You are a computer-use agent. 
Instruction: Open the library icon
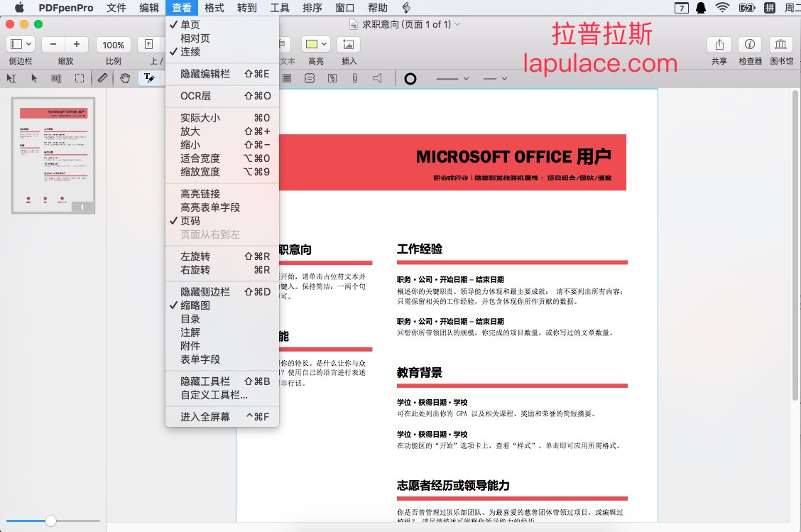[780, 45]
